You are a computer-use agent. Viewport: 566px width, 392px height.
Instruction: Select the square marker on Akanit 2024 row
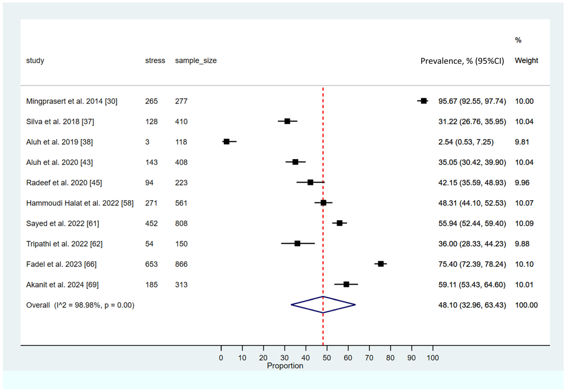point(346,284)
